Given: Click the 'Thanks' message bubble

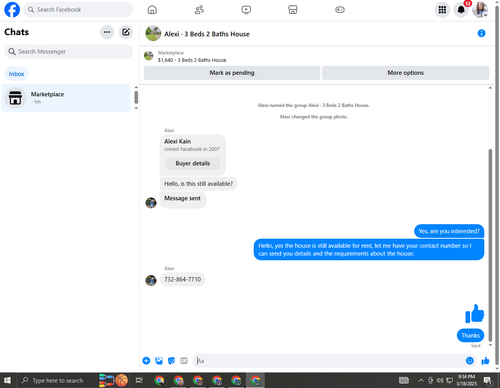Looking at the screenshot, I should [x=470, y=335].
